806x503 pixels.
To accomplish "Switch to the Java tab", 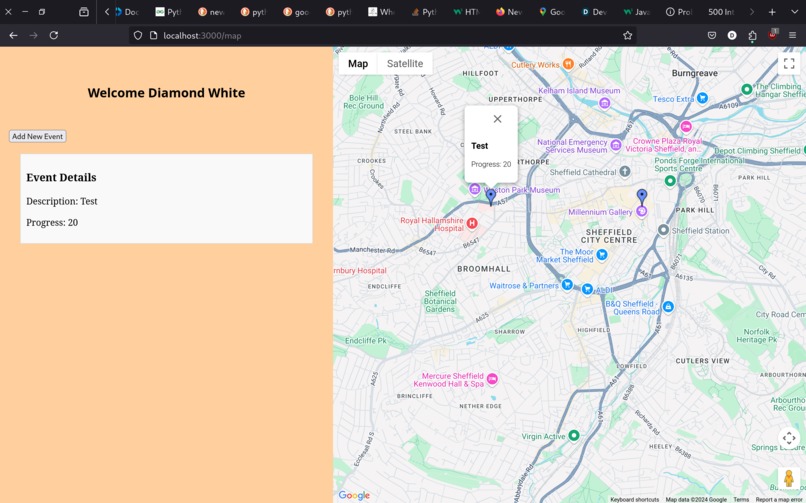I will click(636, 12).
